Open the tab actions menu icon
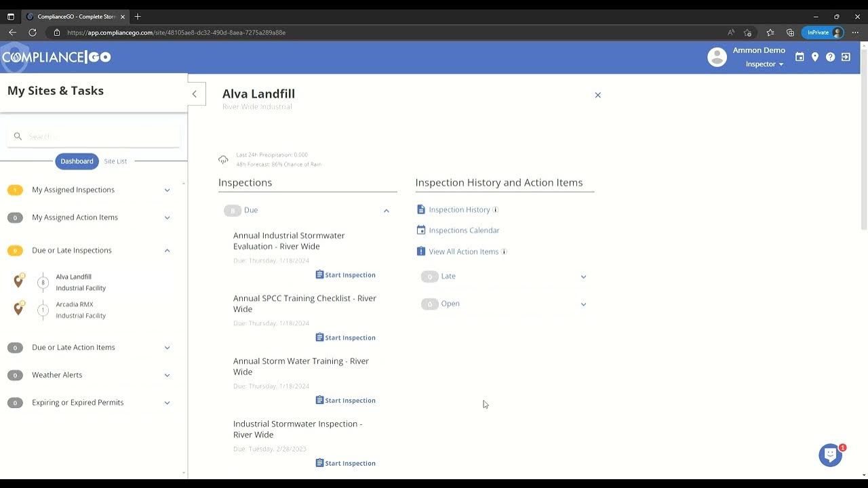Viewport: 868px width, 488px height. coord(10,16)
